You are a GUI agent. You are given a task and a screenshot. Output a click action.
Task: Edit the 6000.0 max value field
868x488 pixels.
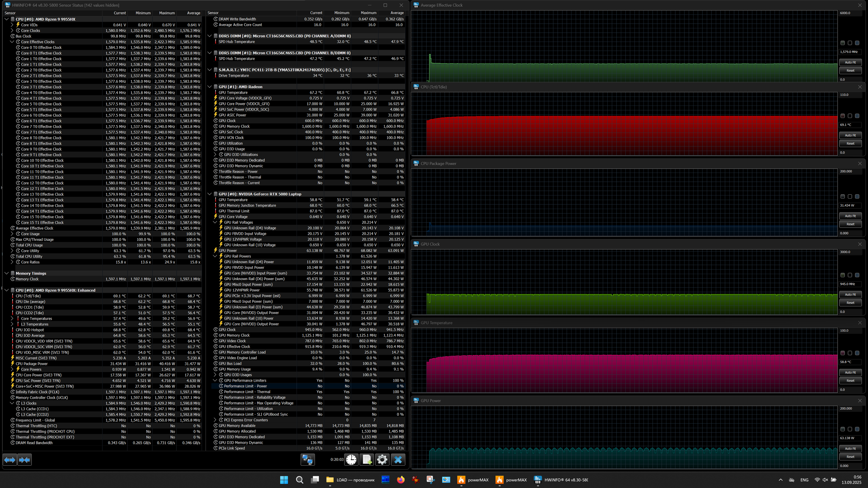pyautogui.click(x=849, y=13)
